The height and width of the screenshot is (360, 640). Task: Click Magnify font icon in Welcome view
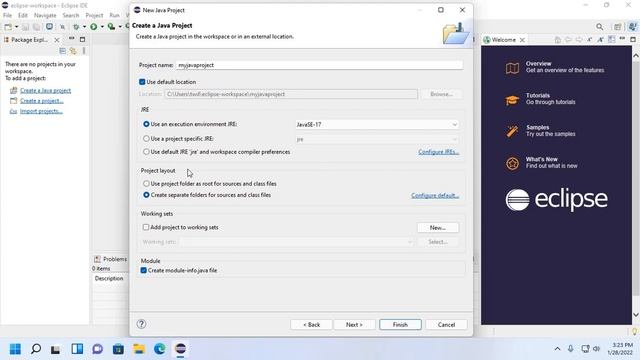click(600, 40)
